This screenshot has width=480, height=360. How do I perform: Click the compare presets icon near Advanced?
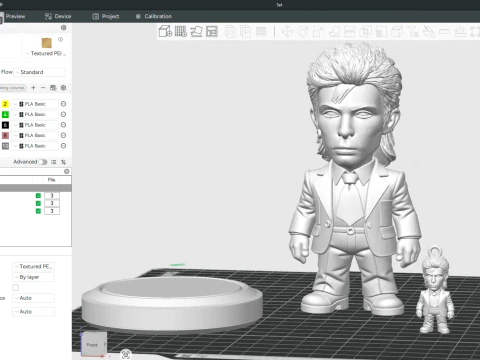(63, 162)
